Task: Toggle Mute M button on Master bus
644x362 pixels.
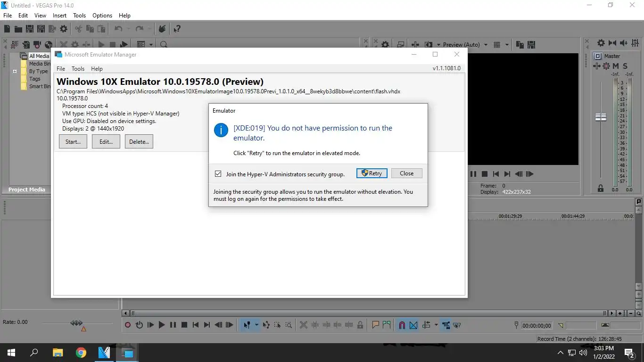Action: pyautogui.click(x=616, y=66)
